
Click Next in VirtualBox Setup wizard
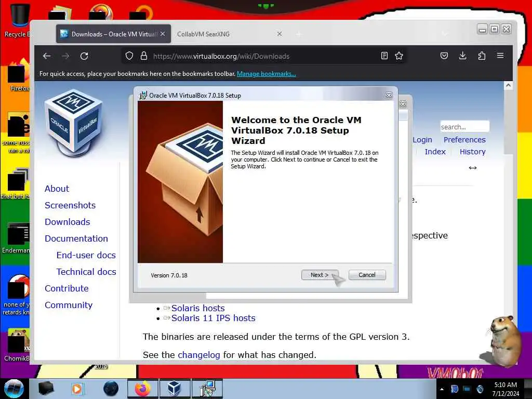[x=320, y=275]
